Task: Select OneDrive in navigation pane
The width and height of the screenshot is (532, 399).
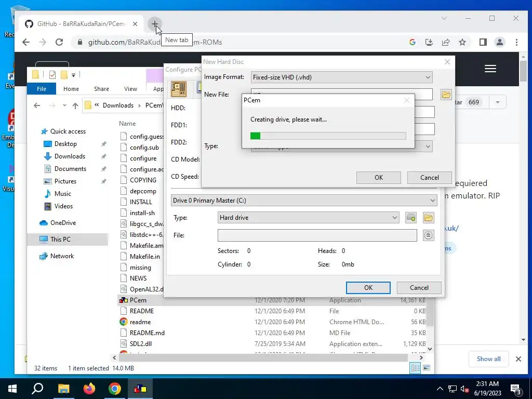Action: click(x=63, y=223)
